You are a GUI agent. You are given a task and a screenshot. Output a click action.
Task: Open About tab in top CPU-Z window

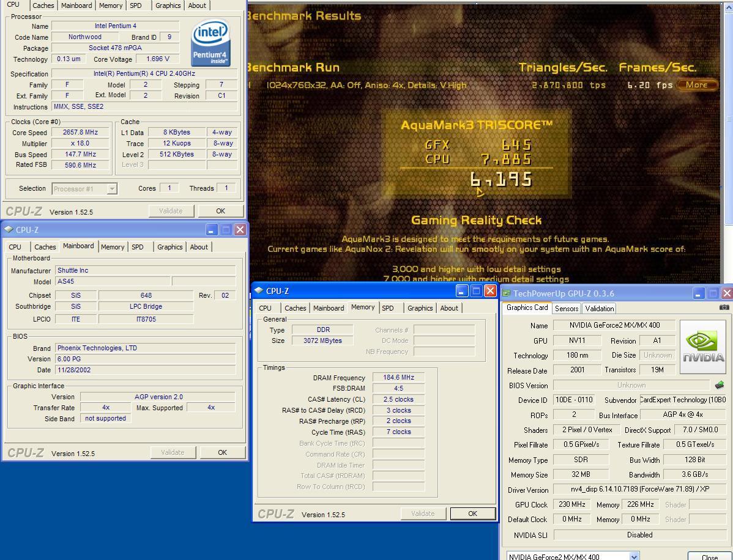coord(197,6)
